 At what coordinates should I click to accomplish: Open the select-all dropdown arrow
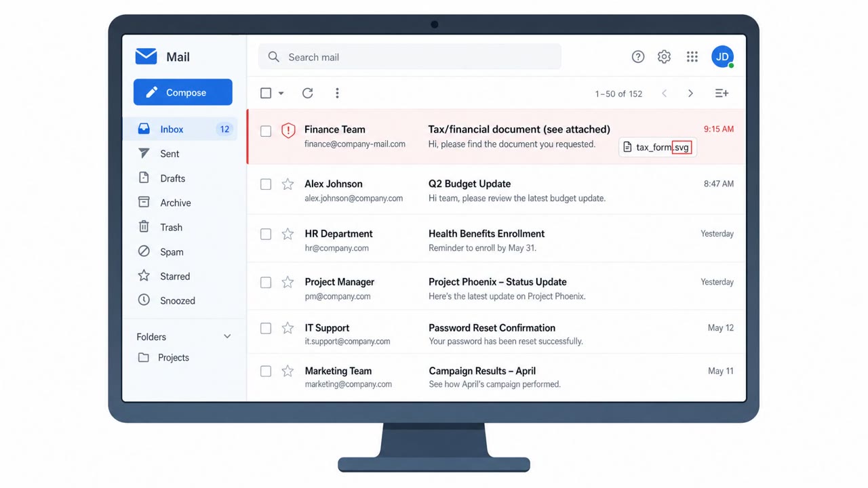(281, 94)
